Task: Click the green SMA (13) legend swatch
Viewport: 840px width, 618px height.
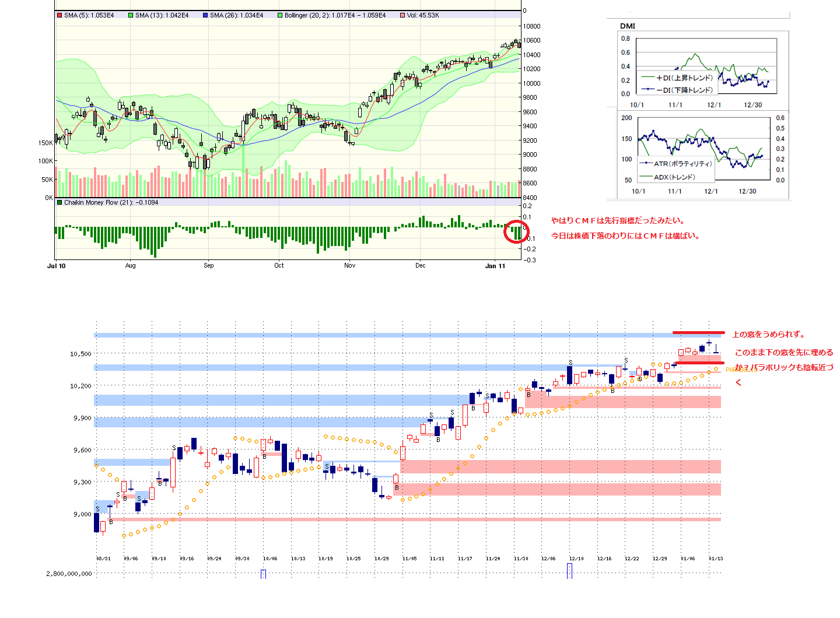Action: coord(131,15)
